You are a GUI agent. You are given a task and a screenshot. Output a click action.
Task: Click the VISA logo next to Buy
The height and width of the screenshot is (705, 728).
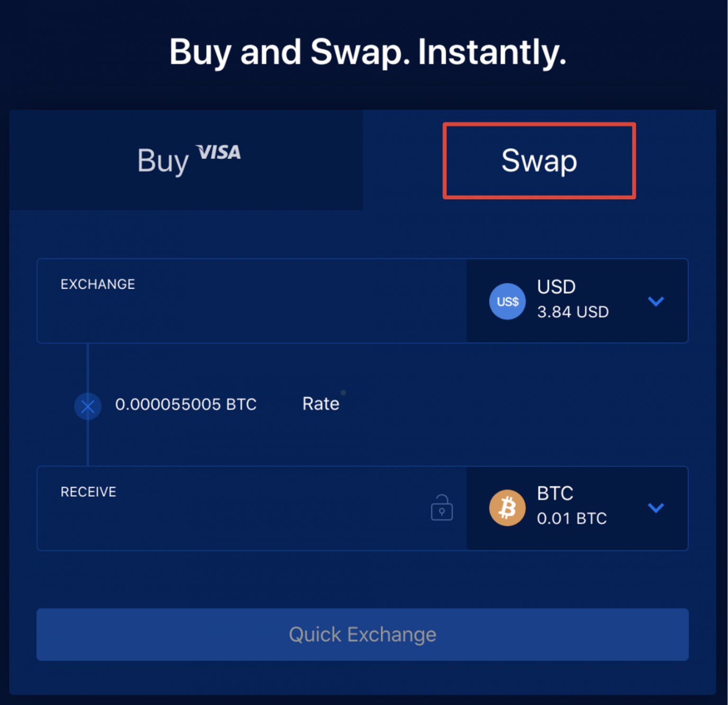click(219, 153)
